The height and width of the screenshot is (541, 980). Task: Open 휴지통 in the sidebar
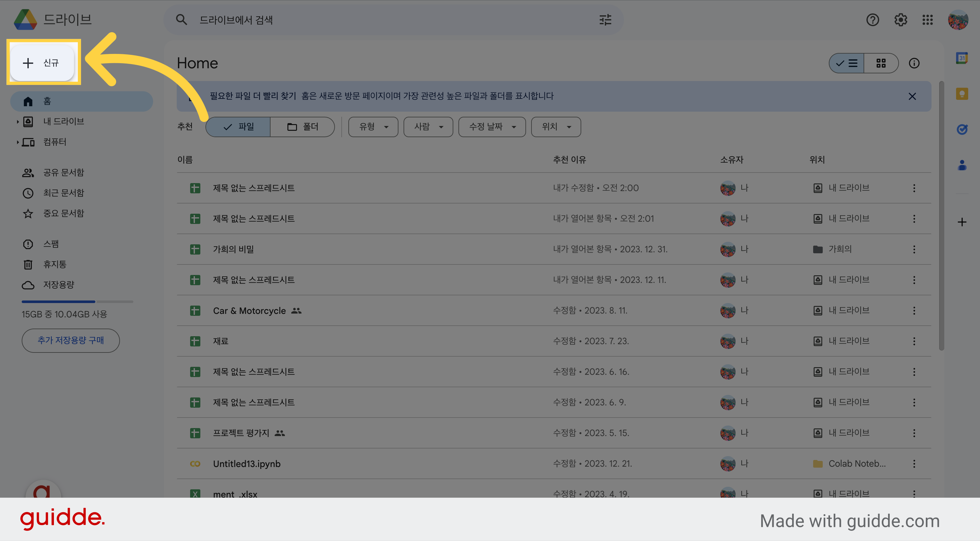tap(55, 264)
